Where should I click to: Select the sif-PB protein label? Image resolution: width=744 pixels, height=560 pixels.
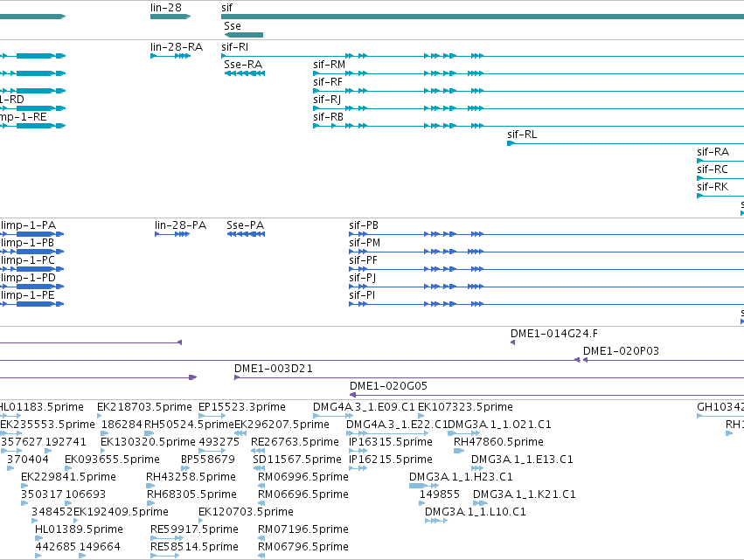[x=364, y=225]
